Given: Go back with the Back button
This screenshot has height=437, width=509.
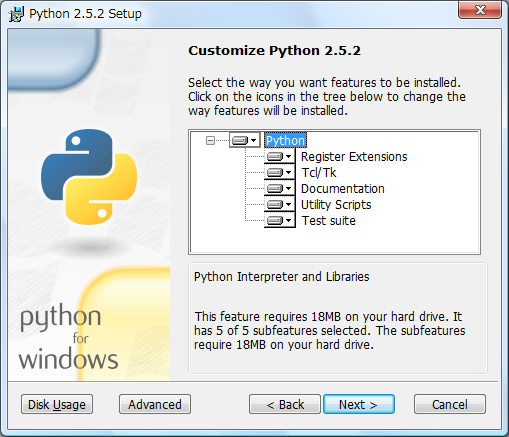Looking at the screenshot, I should coord(285,404).
